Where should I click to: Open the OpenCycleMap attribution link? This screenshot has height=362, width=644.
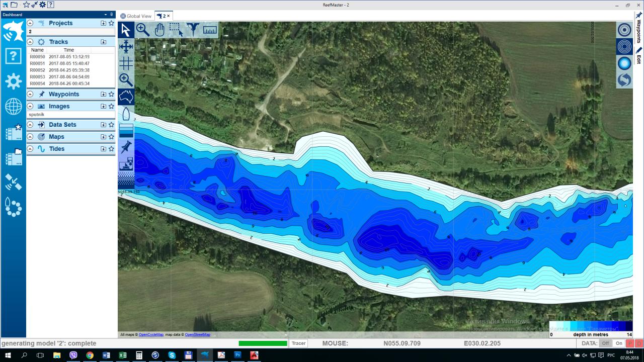pyautogui.click(x=151, y=334)
